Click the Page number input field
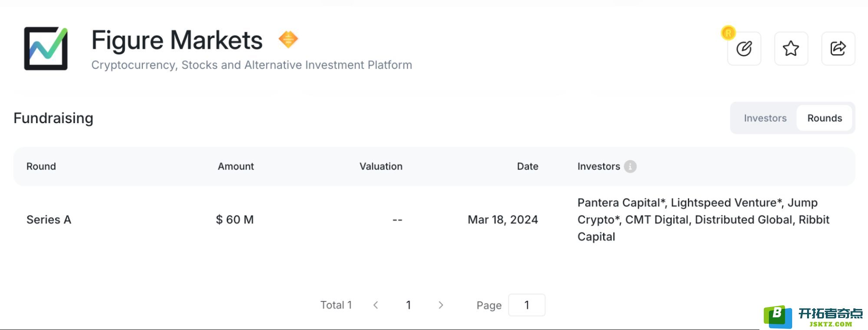 (527, 305)
